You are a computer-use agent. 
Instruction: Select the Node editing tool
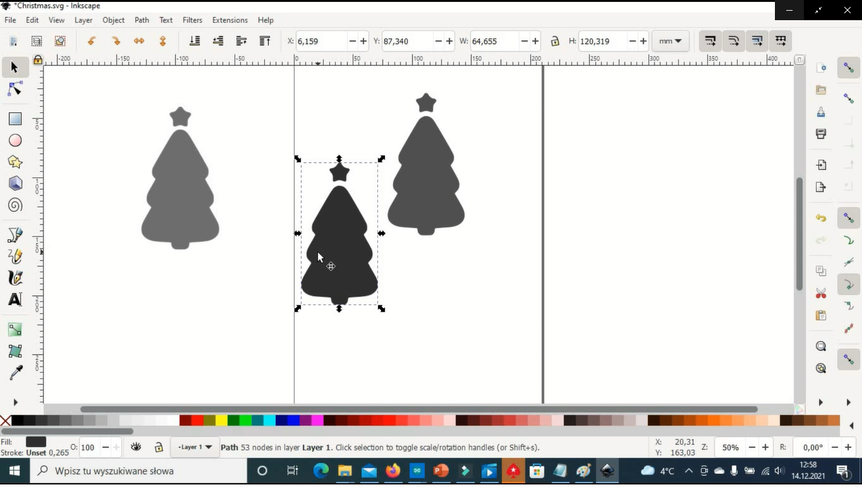click(x=15, y=90)
